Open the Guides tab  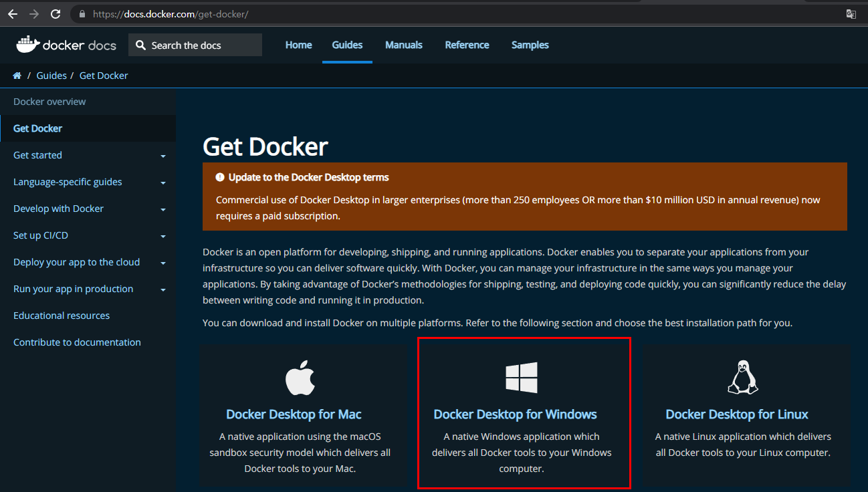pyautogui.click(x=347, y=45)
